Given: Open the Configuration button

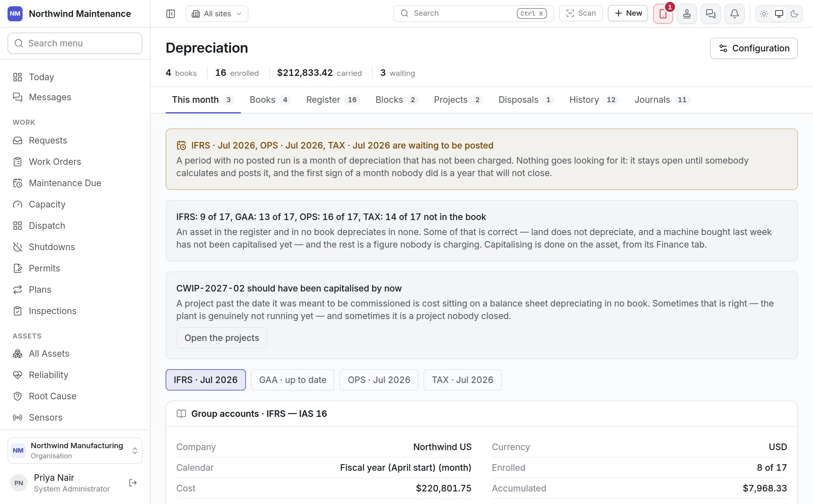Looking at the screenshot, I should click(754, 48).
